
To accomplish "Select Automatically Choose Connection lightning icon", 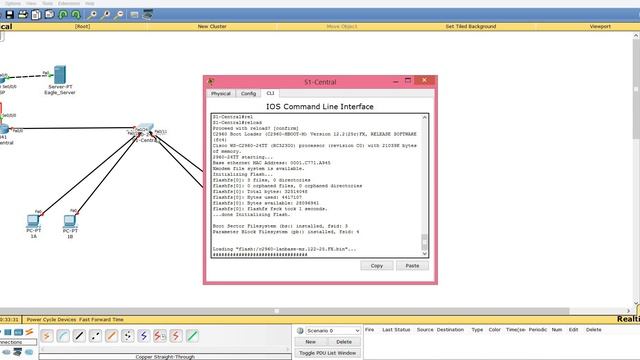I will coord(47,336).
